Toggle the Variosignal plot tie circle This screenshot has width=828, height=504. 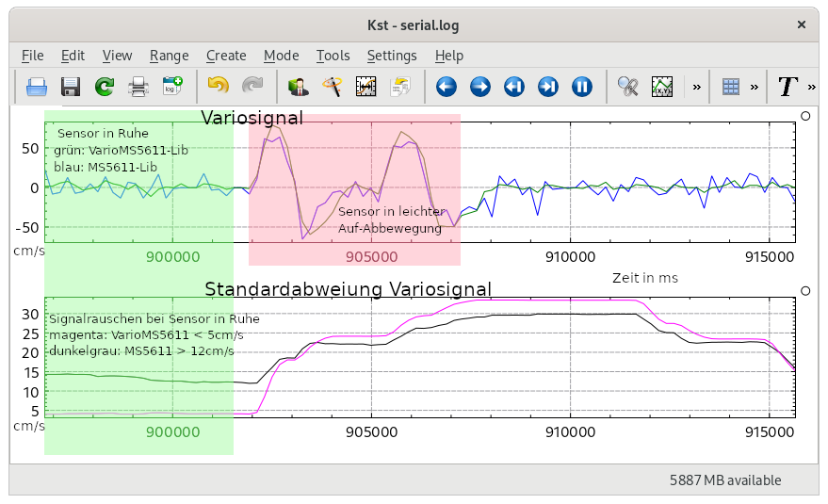[805, 116]
